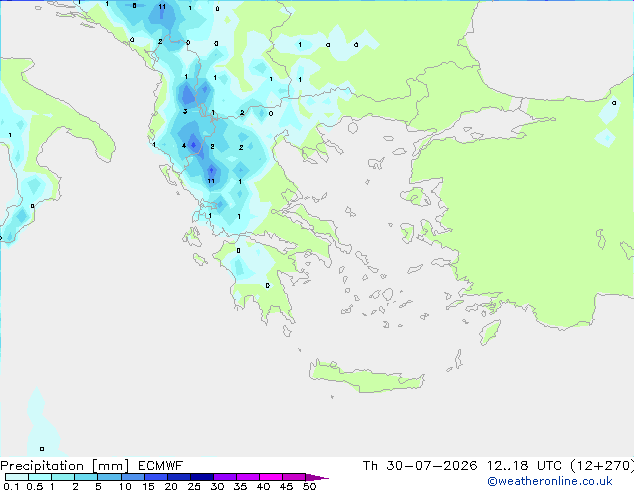
Task: Select the 45 mm legend color swatch
Action: point(294,477)
